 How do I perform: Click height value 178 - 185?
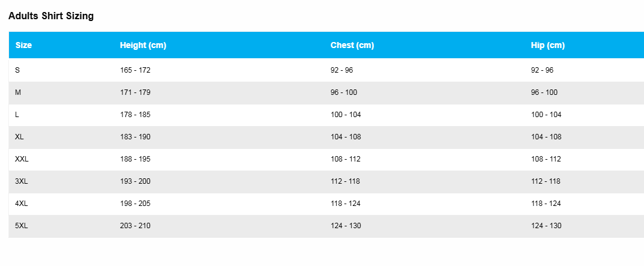[135, 115]
